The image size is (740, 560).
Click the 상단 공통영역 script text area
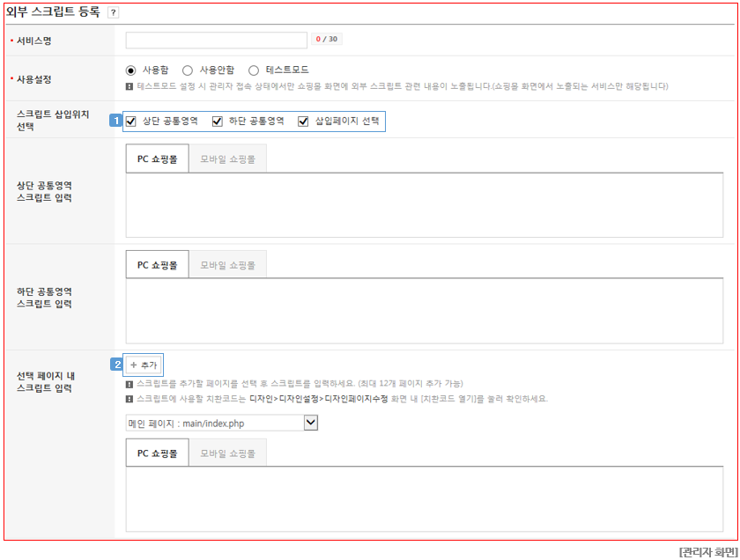pyautogui.click(x=425, y=205)
